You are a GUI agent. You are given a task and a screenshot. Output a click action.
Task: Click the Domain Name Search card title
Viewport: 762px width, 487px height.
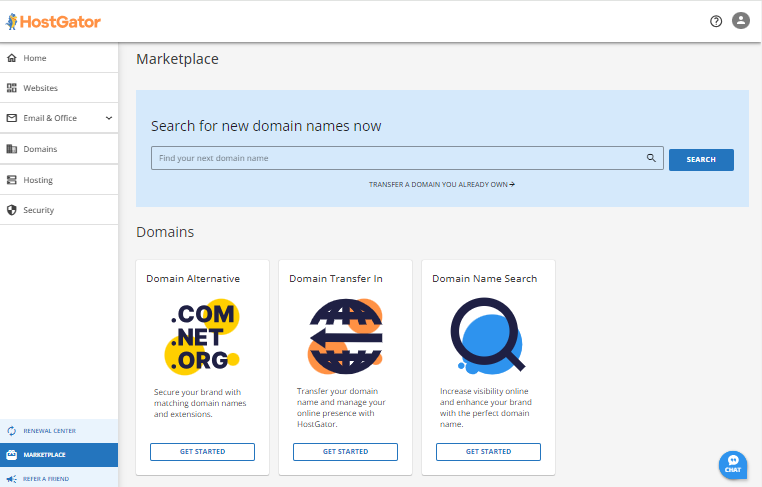pyautogui.click(x=485, y=278)
